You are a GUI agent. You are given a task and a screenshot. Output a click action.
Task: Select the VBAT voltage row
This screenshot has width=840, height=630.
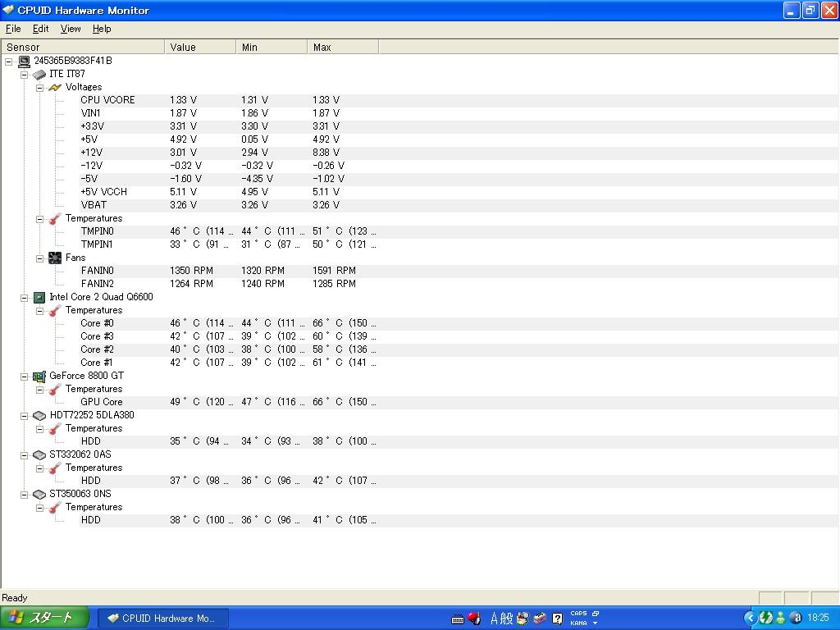coord(459,205)
